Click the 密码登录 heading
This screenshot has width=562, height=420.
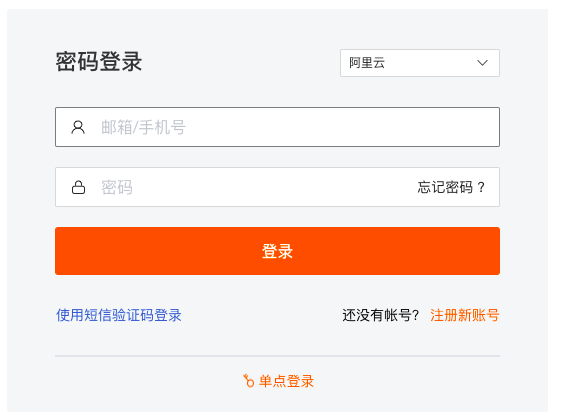[99, 62]
